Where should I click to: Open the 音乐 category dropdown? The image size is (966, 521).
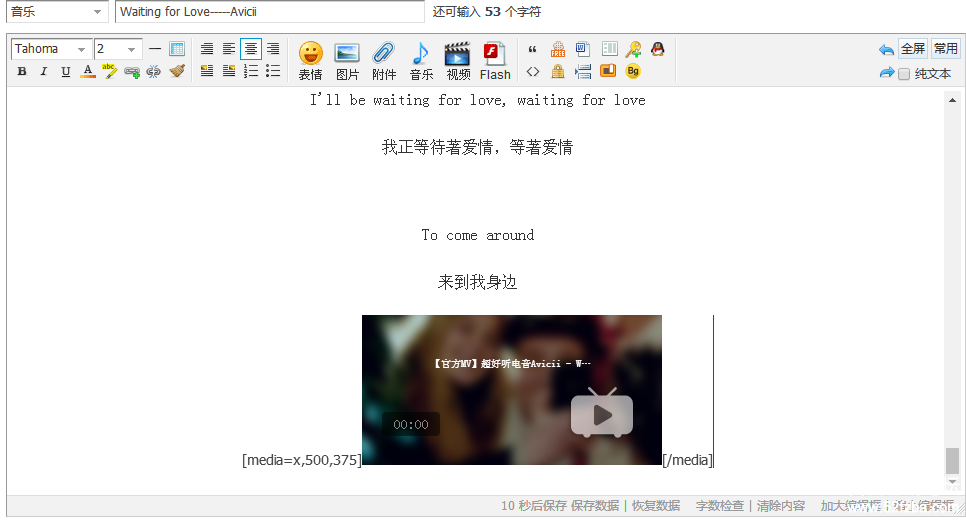pos(57,12)
